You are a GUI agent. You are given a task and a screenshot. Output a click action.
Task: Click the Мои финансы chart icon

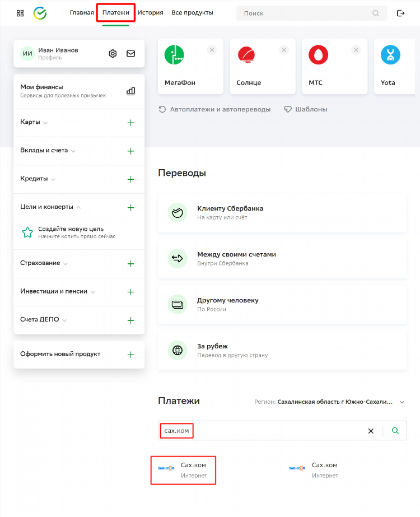pos(131,91)
